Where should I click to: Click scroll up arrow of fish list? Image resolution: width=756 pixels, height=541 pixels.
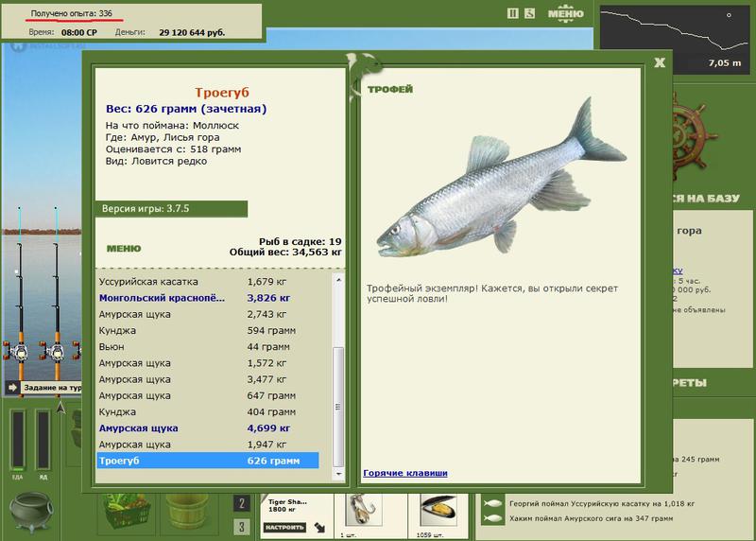[x=338, y=280]
